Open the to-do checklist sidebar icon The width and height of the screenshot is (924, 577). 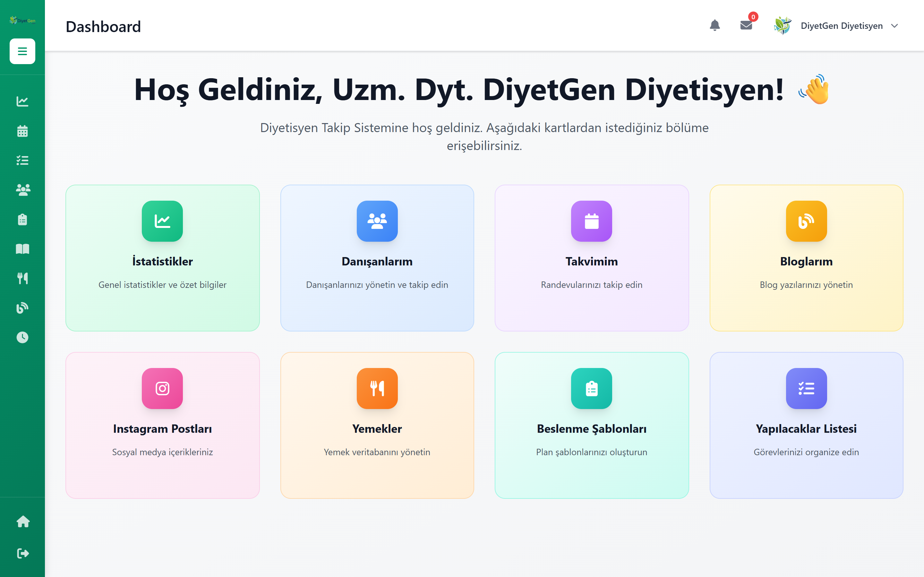pos(22,160)
